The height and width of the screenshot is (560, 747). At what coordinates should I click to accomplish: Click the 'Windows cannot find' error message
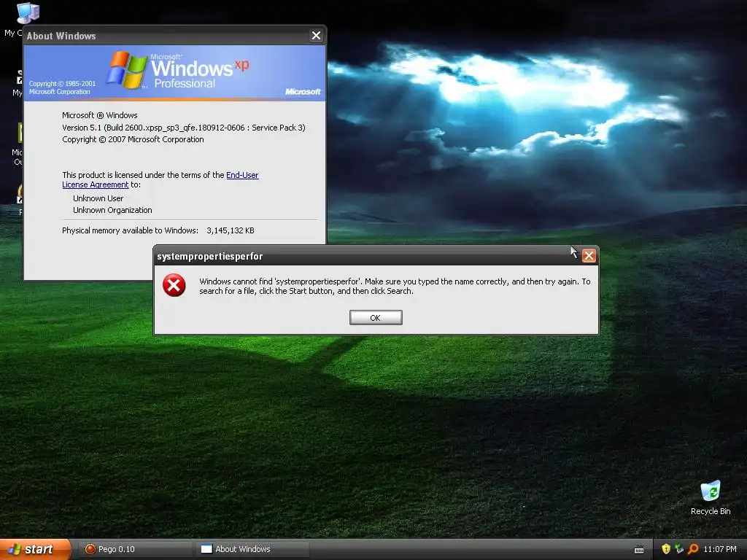click(x=395, y=286)
